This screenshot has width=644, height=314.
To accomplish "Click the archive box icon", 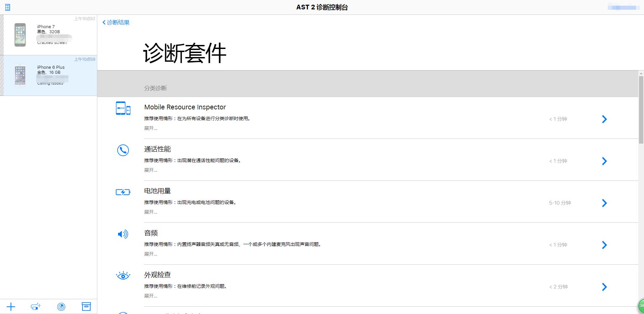I will (87, 306).
